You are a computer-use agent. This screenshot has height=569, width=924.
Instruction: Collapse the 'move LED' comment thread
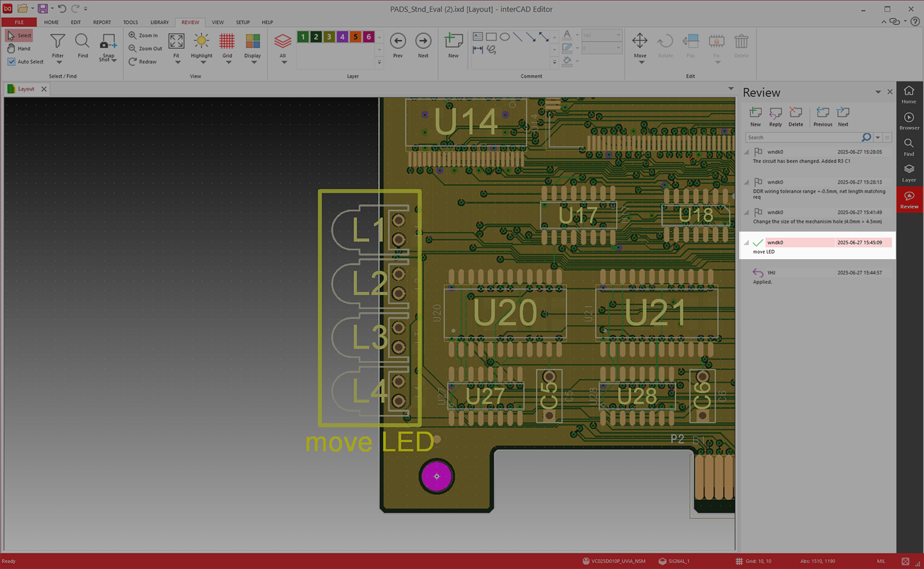(746, 242)
